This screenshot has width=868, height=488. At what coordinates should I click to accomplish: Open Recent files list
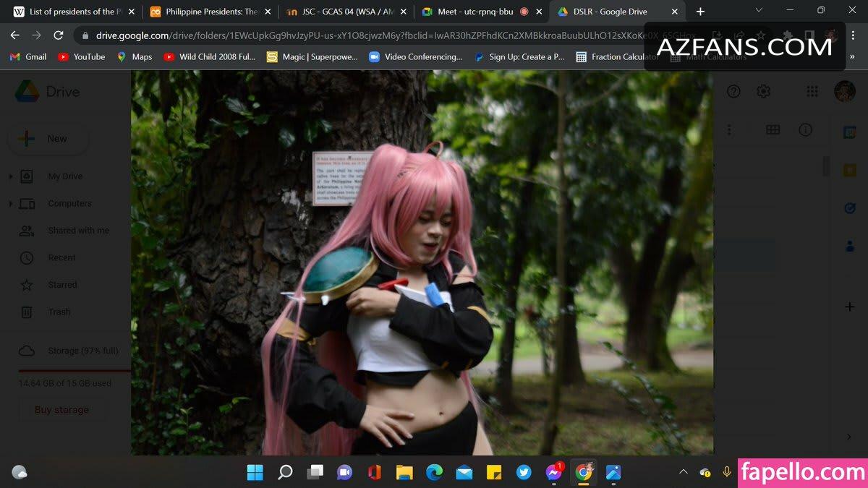pyautogui.click(x=61, y=258)
